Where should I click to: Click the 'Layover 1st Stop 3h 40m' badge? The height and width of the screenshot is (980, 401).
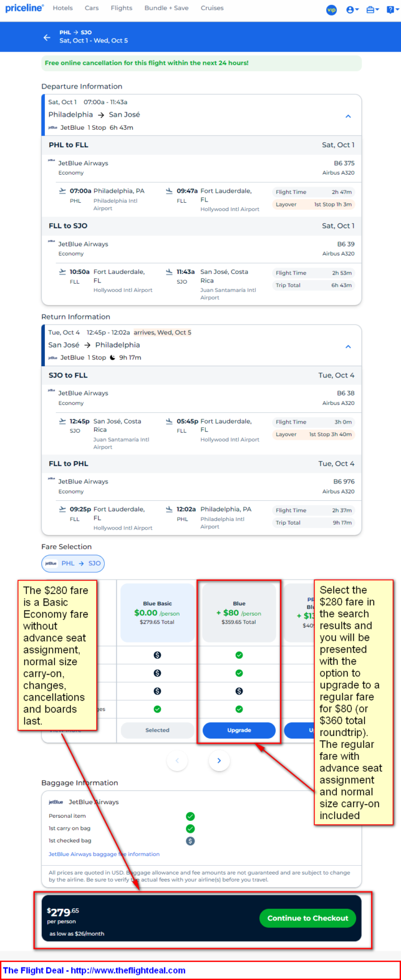pos(314,434)
